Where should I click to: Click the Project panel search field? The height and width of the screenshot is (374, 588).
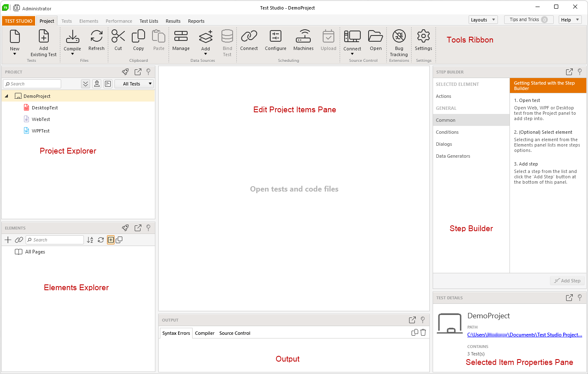point(32,84)
